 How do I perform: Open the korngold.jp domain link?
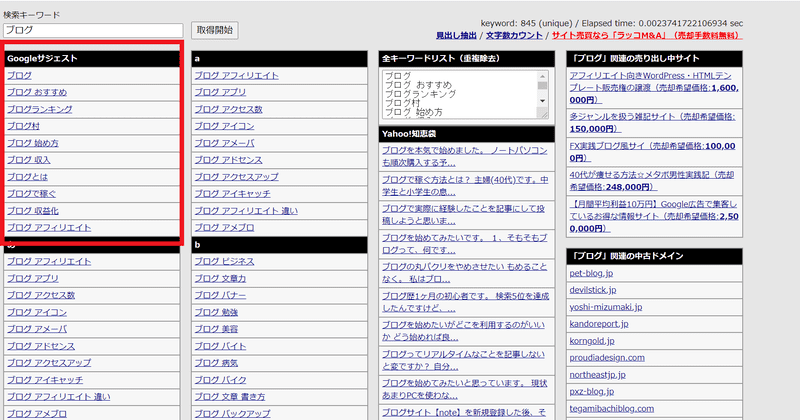point(592,340)
